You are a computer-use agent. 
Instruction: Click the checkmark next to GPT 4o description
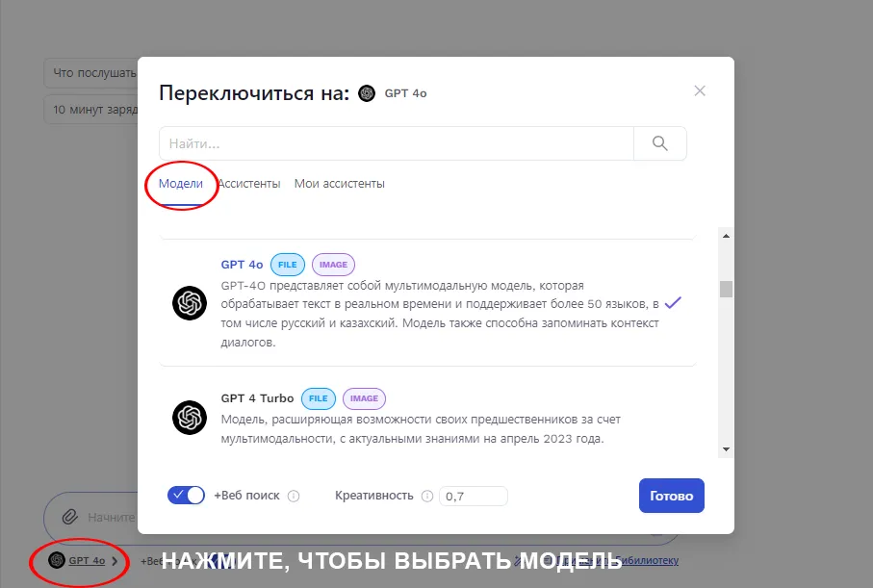(x=674, y=302)
